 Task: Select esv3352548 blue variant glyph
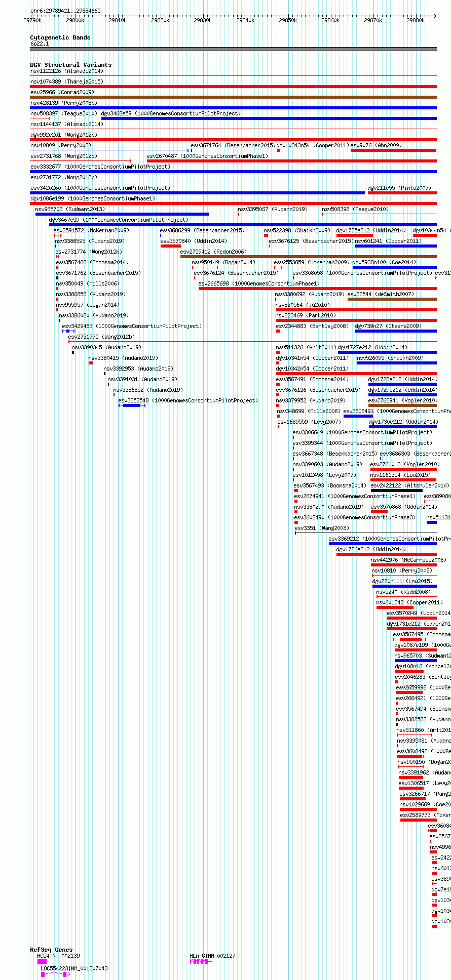tap(132, 405)
